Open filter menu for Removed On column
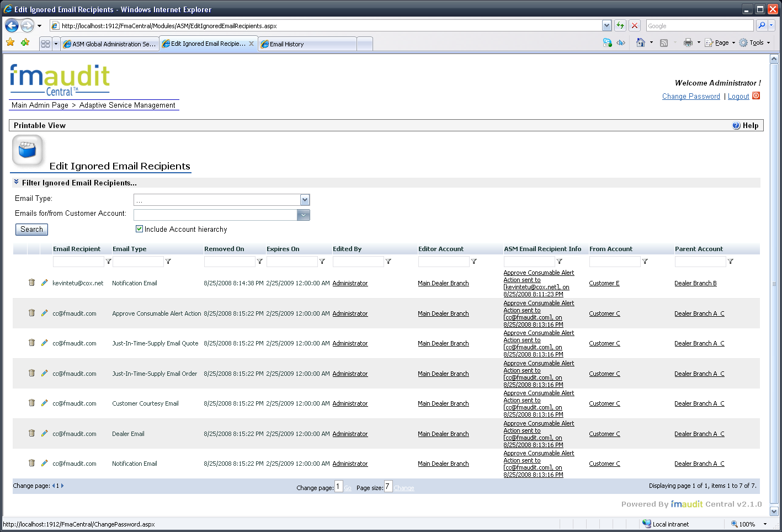The image size is (782, 532). 260,262
